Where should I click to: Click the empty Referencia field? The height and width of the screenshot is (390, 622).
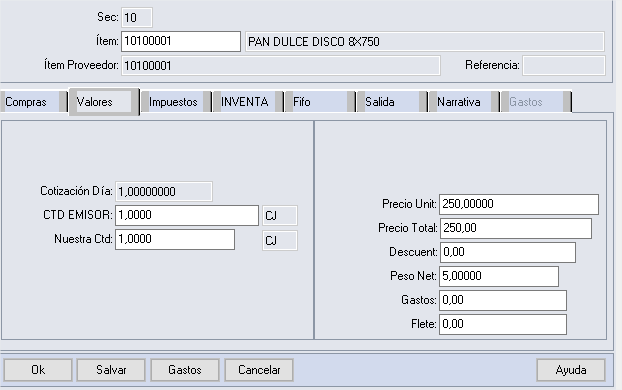pos(564,65)
